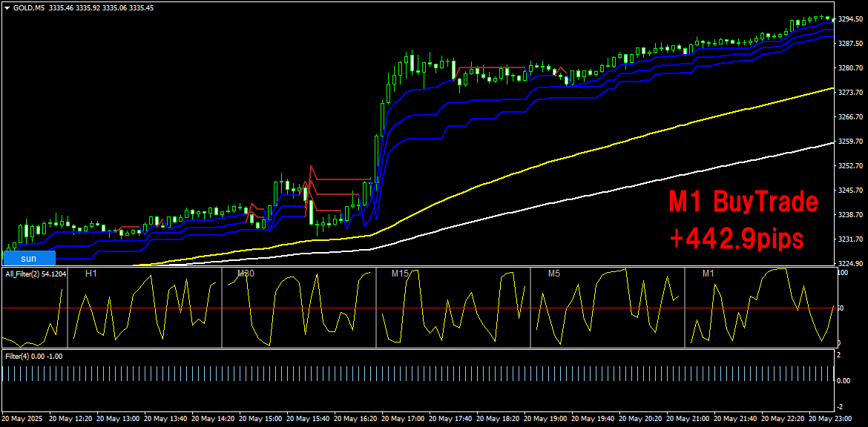Click the 3224.90 price axis value
The image size is (868, 427).
850,263
